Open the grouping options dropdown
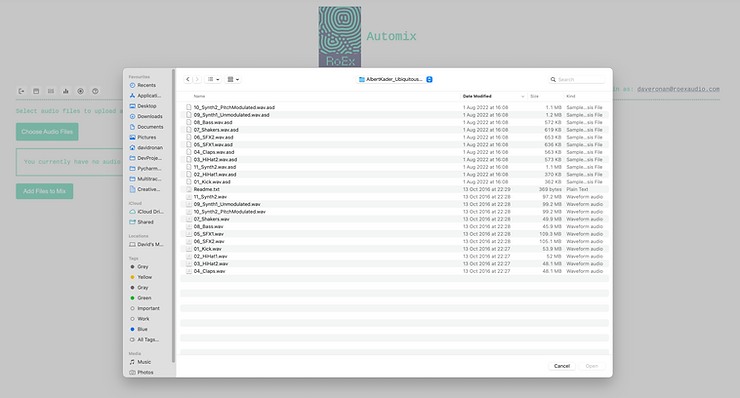Image resolution: width=740 pixels, height=398 pixels. 233,79
